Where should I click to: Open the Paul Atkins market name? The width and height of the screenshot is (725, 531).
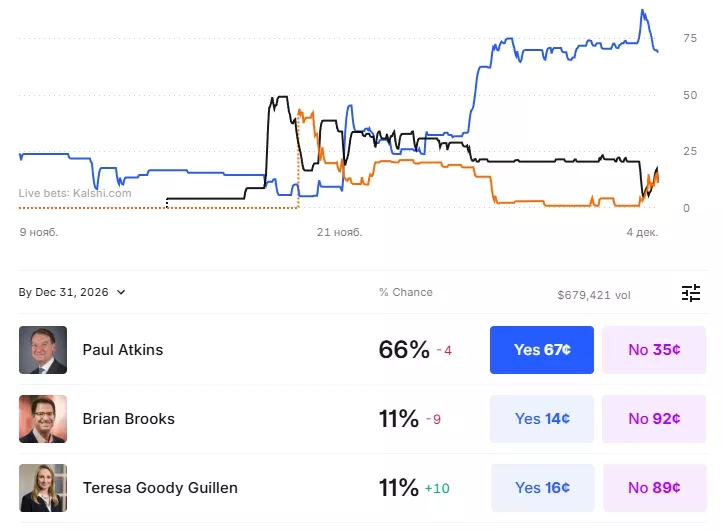(122, 350)
